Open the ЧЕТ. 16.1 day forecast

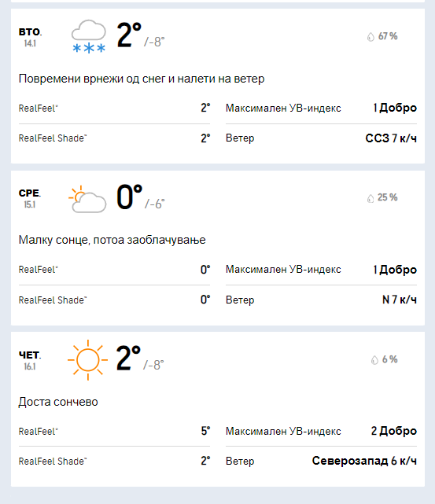(218, 409)
